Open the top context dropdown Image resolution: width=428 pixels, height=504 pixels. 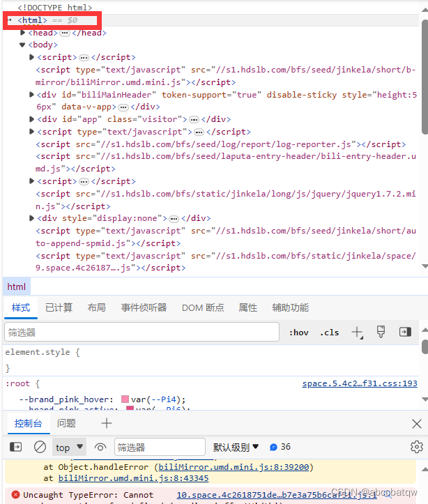coord(70,447)
